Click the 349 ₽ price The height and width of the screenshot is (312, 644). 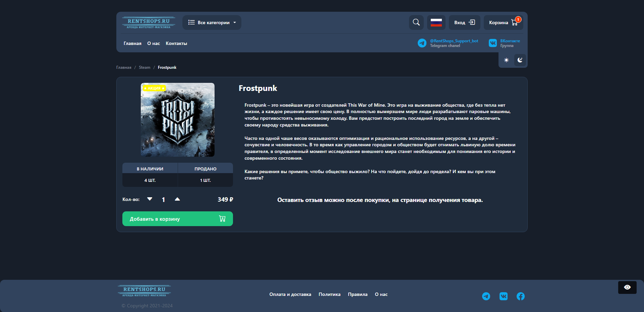click(225, 199)
